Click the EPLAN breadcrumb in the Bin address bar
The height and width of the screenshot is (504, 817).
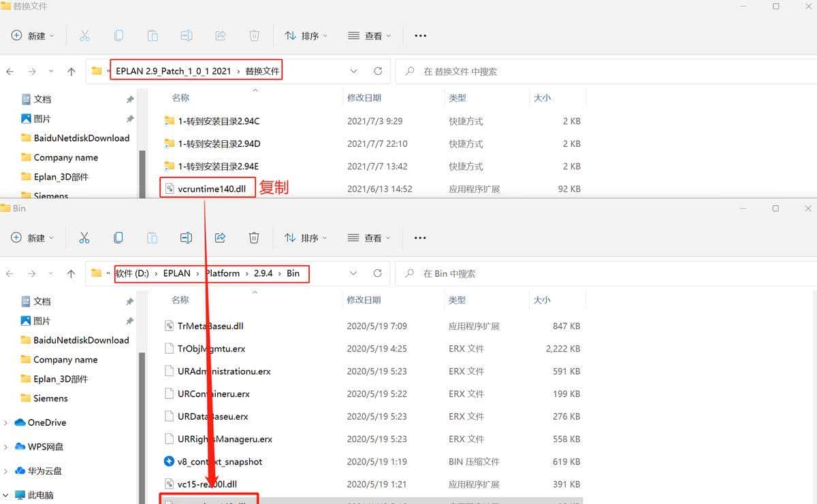(176, 273)
